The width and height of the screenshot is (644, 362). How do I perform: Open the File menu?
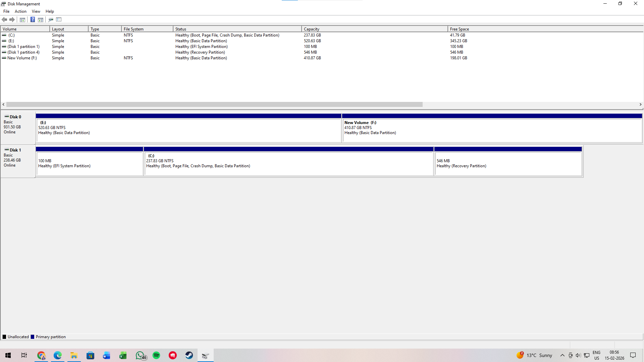pos(6,11)
